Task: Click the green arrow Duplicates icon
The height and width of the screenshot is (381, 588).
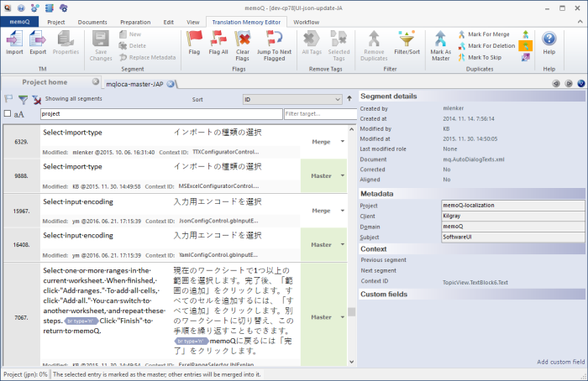Action: tap(526, 34)
